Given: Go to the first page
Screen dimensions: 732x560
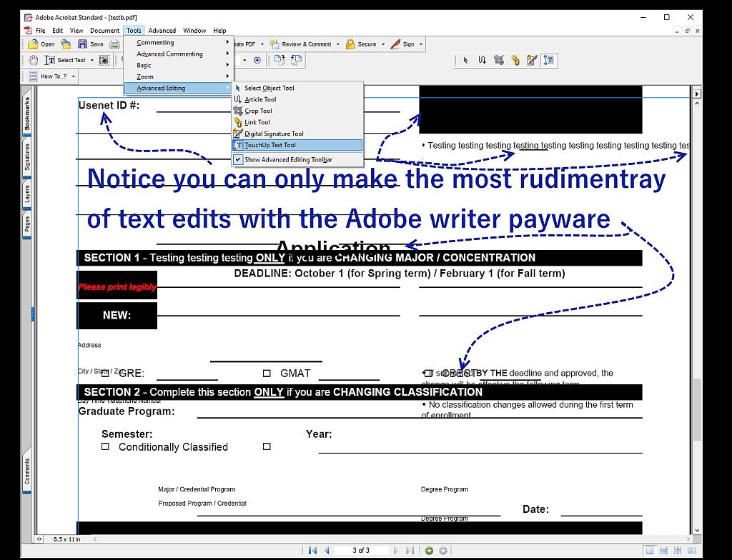Looking at the screenshot, I should pyautogui.click(x=313, y=551).
